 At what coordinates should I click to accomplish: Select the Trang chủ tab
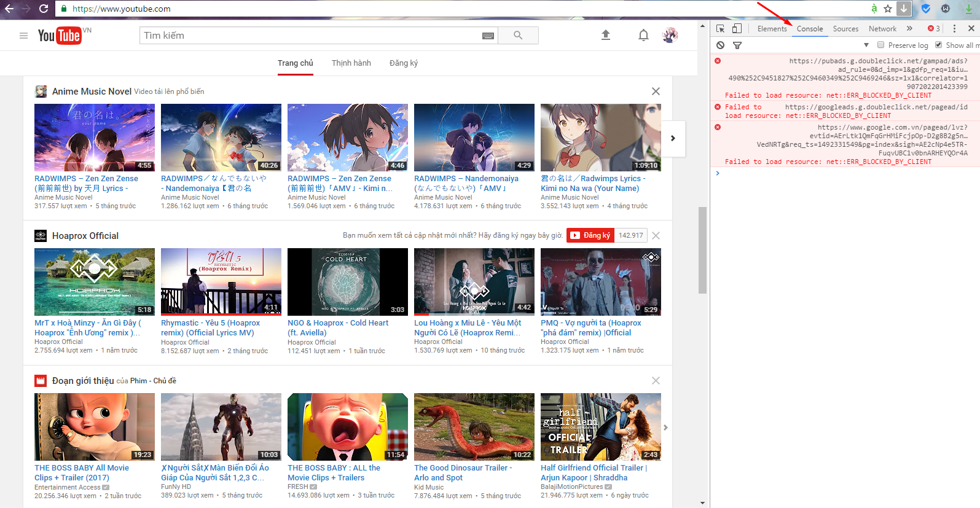click(x=296, y=63)
